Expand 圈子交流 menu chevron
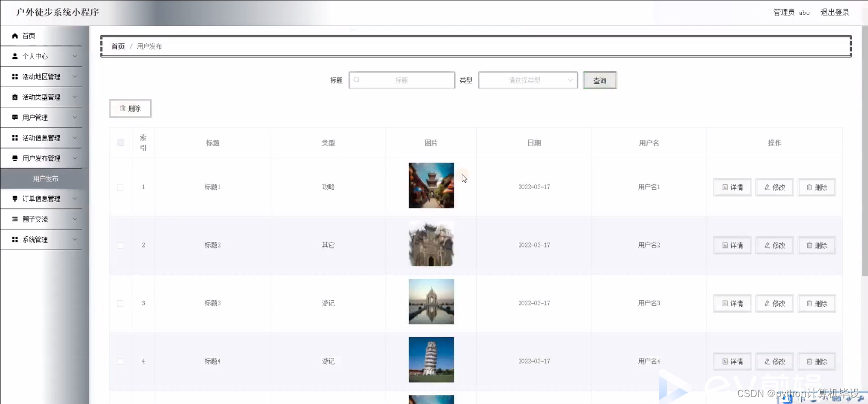This screenshot has width=868, height=404. (75, 219)
